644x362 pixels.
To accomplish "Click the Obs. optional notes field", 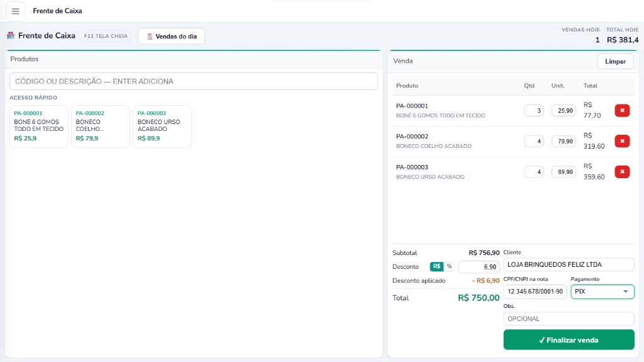I will pos(569,319).
